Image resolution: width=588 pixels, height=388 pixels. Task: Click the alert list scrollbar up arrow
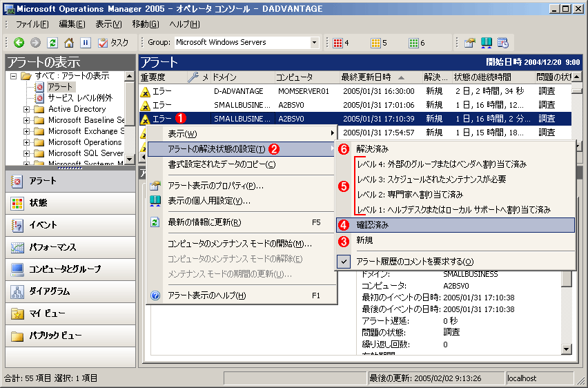point(576,77)
